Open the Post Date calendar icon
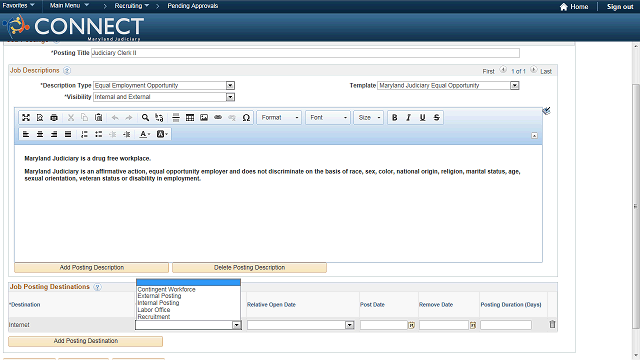 (x=411, y=325)
